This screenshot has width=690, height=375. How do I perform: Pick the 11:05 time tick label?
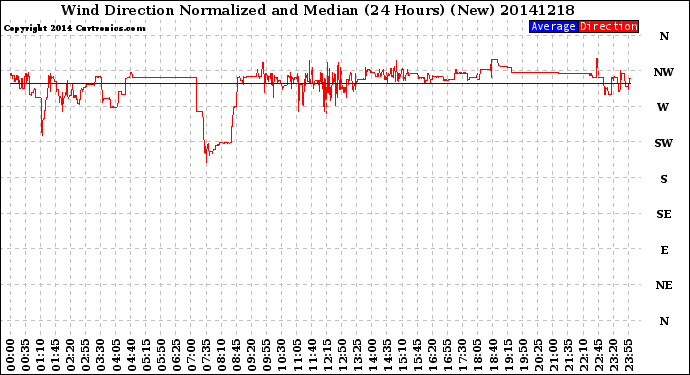pyautogui.click(x=297, y=355)
